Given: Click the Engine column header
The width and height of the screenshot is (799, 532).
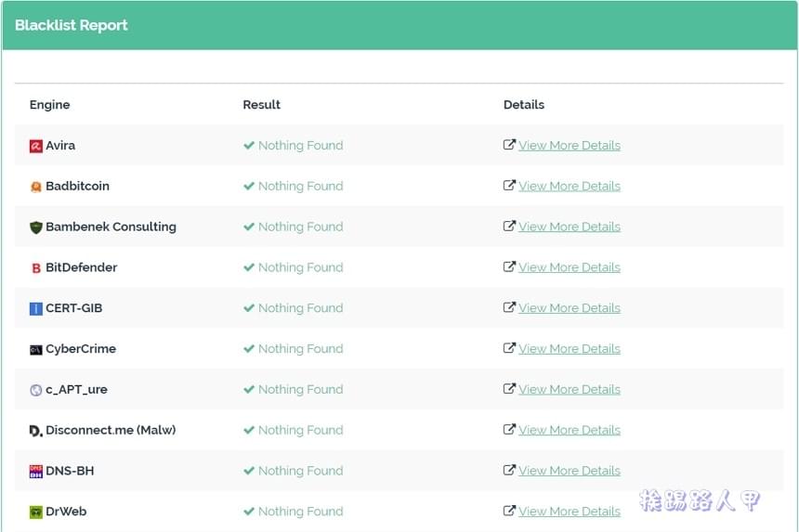Looking at the screenshot, I should point(50,105).
